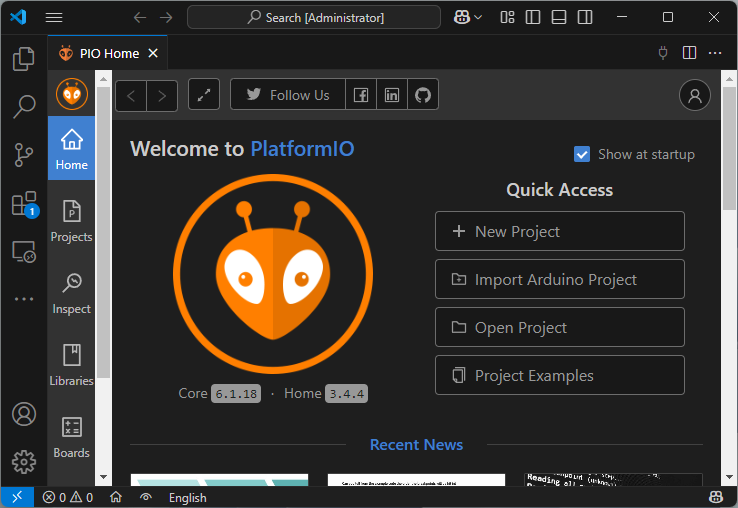Open the first Recent News thumbnail
Viewport: 738px width, 508px height.
point(219,480)
